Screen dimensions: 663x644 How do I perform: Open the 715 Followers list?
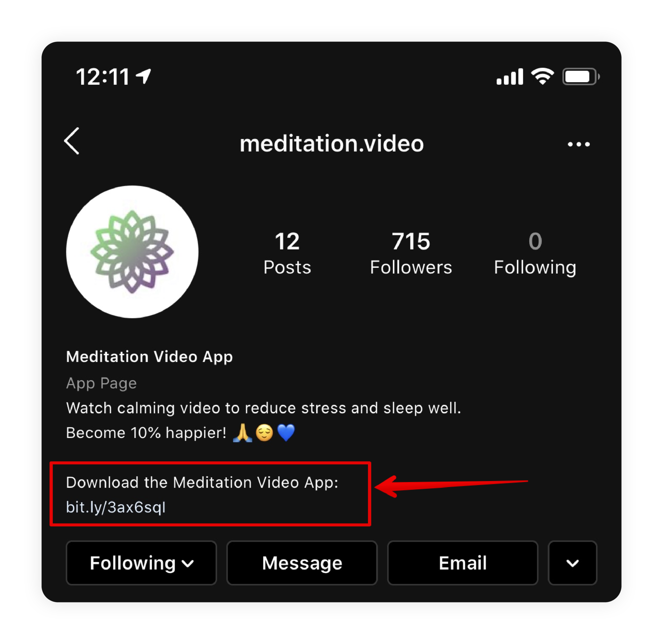[x=411, y=253]
